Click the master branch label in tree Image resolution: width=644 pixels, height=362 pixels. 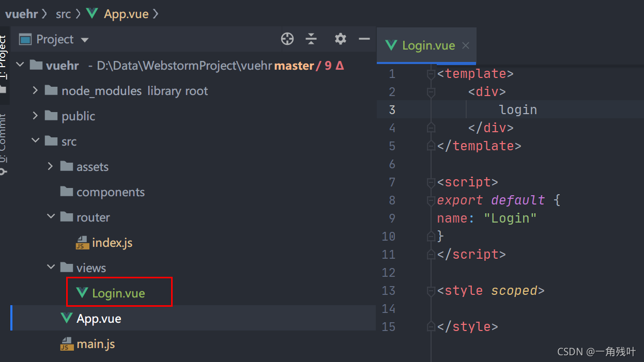[x=294, y=66]
